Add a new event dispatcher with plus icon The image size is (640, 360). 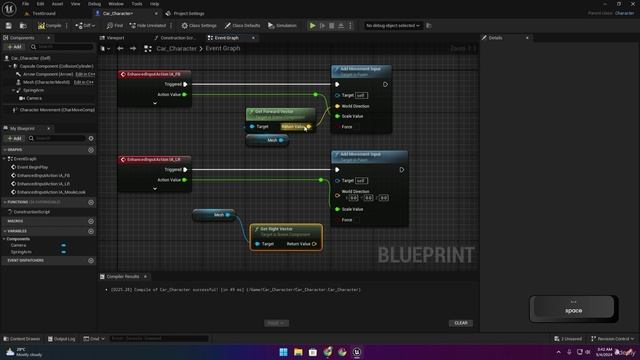(91, 260)
